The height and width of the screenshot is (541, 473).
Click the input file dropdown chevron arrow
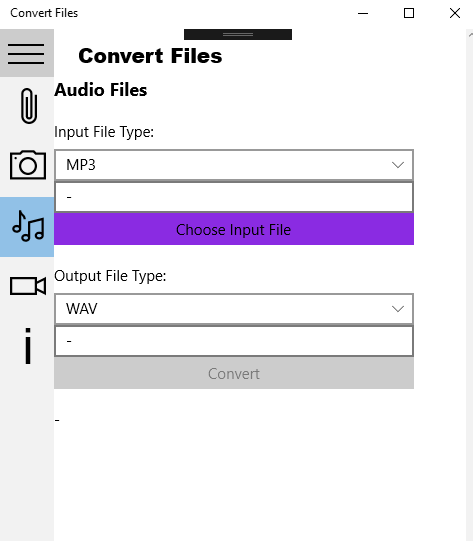398,165
